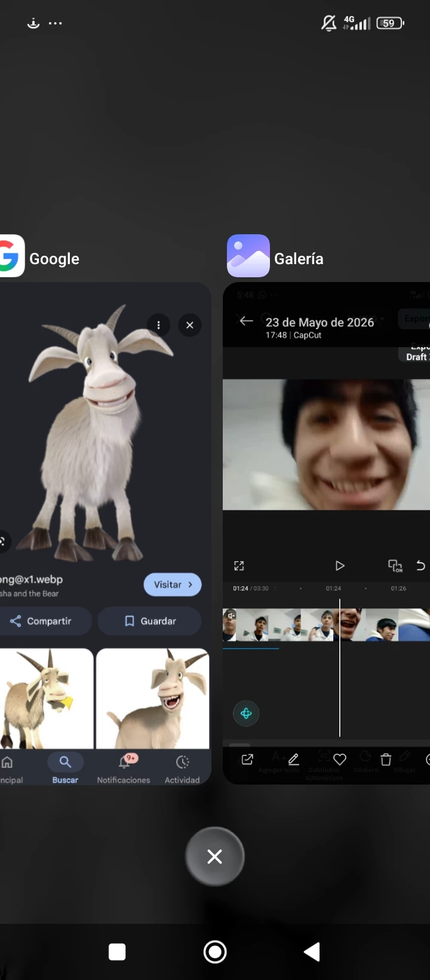The width and height of the screenshot is (430, 980).
Task: Open the Actividad tab in Google
Action: 182,768
